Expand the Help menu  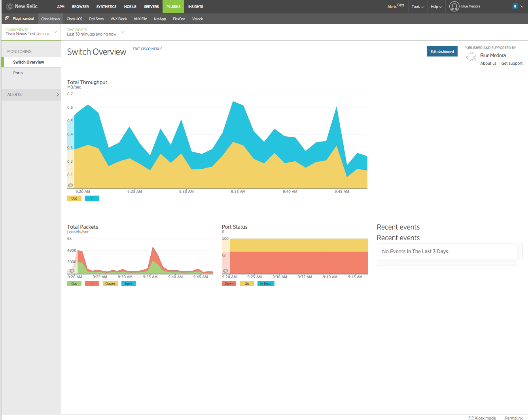(436, 7)
